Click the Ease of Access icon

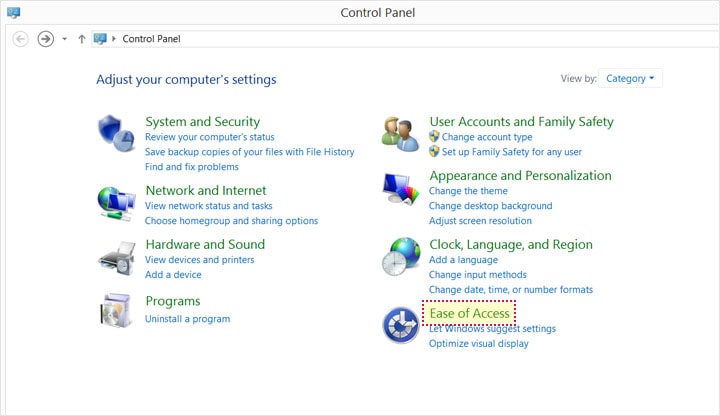click(x=400, y=325)
